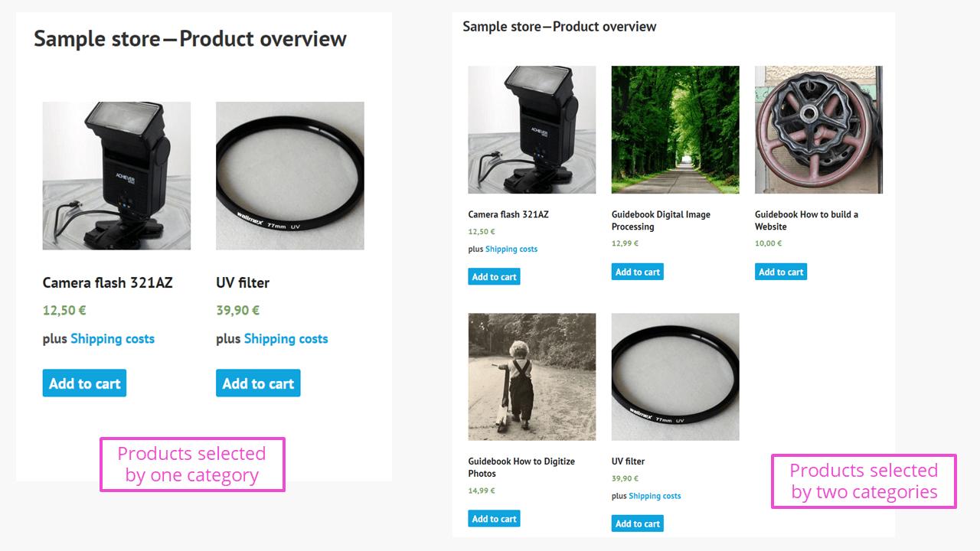Image resolution: width=980 pixels, height=551 pixels.
Task: Add Guidebook How to build a Website to cart
Action: 781,272
